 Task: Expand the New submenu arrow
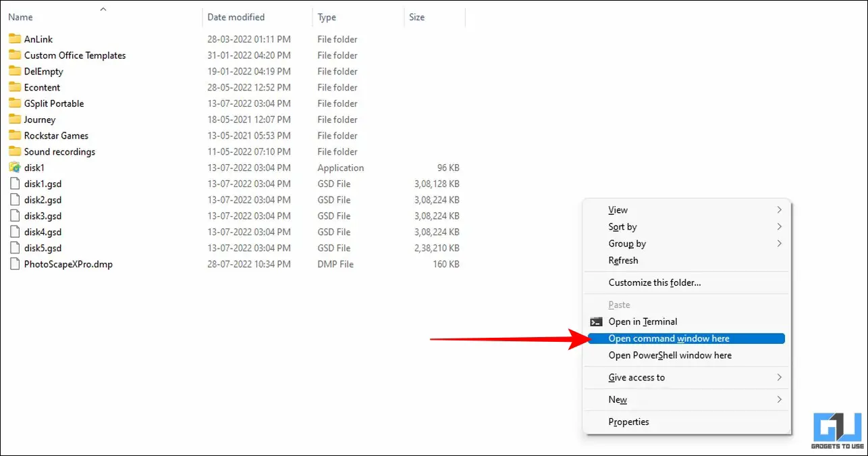(779, 399)
